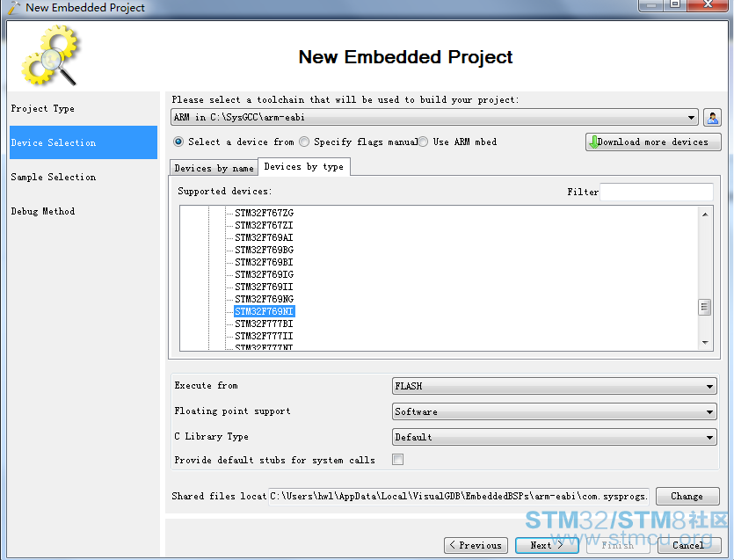734x560 pixels.
Task: Select the 'Select a device from' radio button
Action: click(x=178, y=142)
